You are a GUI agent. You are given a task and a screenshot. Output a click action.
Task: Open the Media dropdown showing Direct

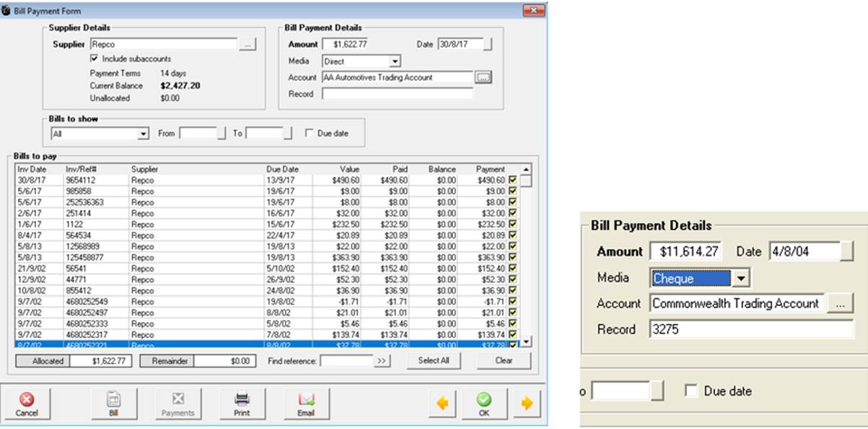click(x=395, y=61)
